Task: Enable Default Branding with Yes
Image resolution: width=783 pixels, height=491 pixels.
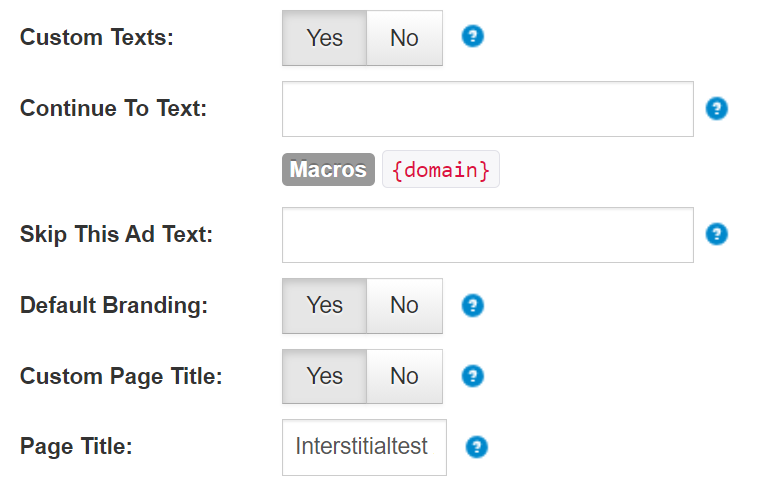Action: [324, 305]
